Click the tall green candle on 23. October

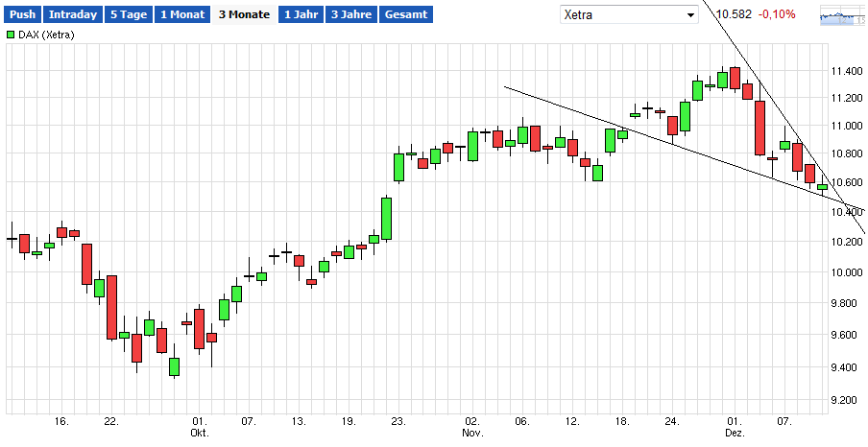click(398, 167)
